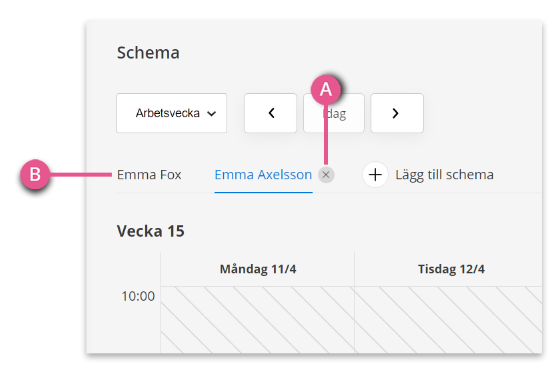Go to next week with right arrow
Viewport: 554px width, 368px height.
coord(397,113)
